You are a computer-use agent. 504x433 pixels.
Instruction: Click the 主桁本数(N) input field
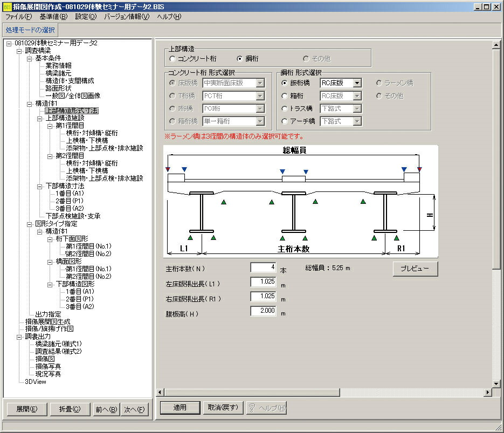pyautogui.click(x=263, y=267)
